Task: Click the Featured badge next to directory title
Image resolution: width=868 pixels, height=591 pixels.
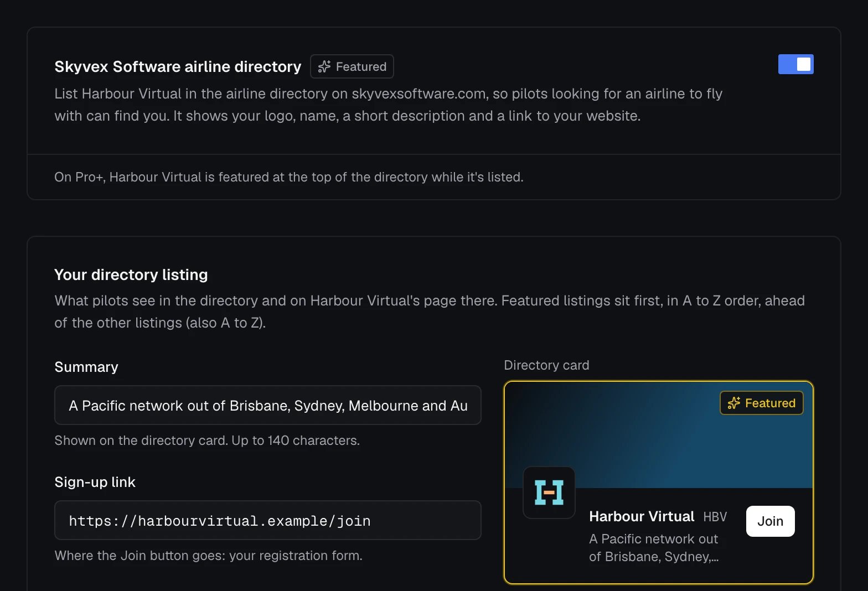Action: (352, 66)
